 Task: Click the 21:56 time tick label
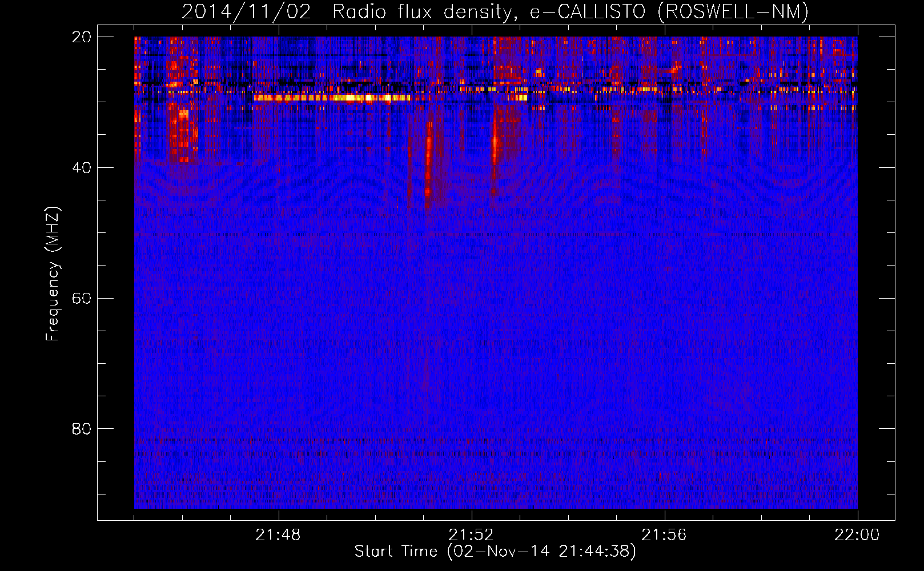click(x=664, y=535)
